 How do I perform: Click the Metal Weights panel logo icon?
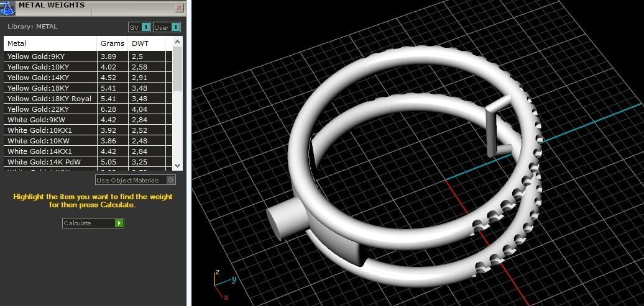(x=7, y=7)
